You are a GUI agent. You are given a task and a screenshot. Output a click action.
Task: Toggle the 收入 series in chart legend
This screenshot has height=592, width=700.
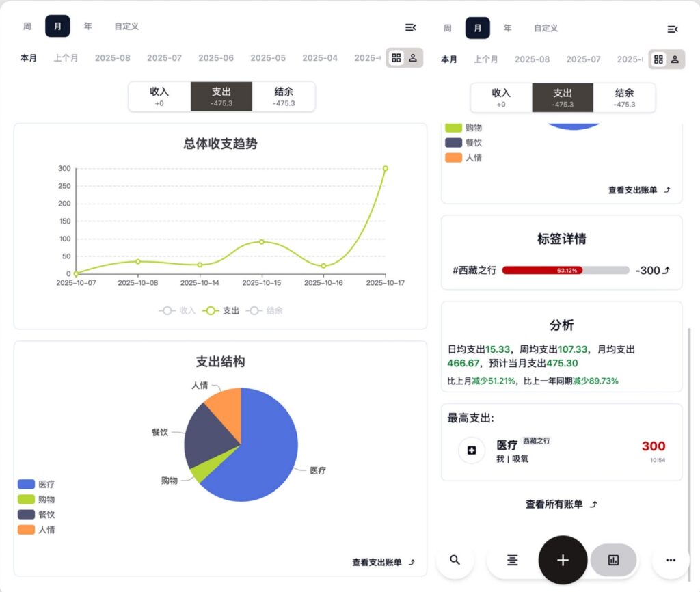click(x=178, y=310)
